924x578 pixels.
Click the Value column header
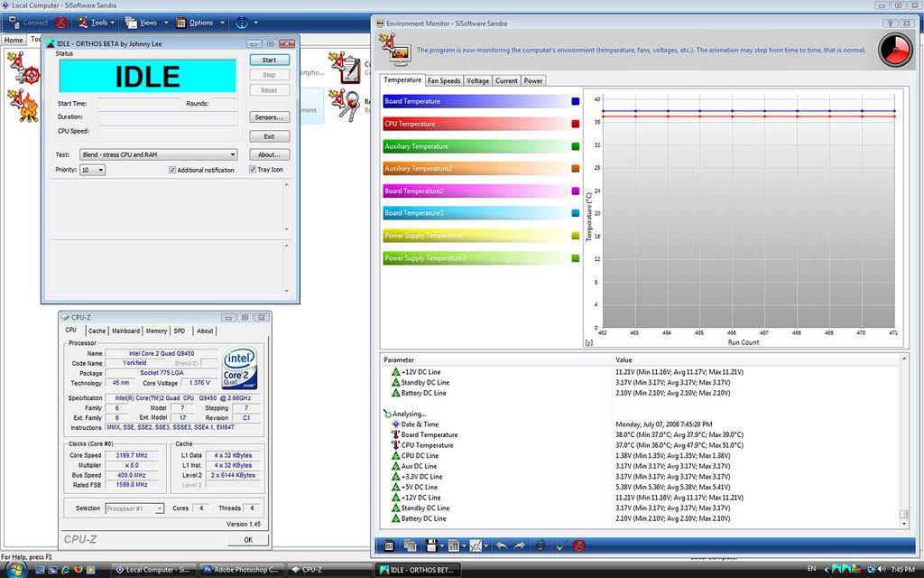pyautogui.click(x=755, y=359)
